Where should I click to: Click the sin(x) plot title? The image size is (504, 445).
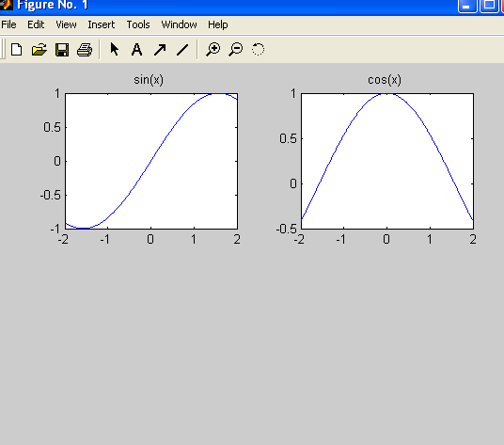pos(149,79)
